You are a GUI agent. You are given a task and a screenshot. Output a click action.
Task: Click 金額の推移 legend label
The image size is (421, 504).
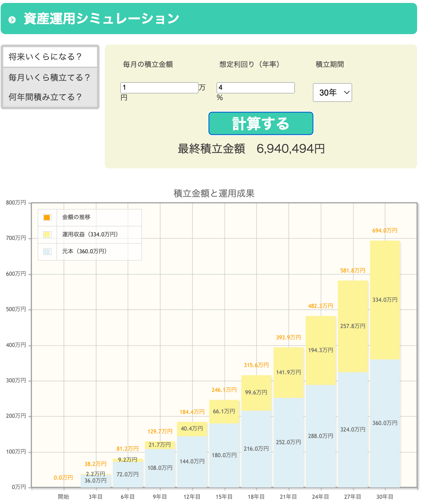click(x=76, y=217)
